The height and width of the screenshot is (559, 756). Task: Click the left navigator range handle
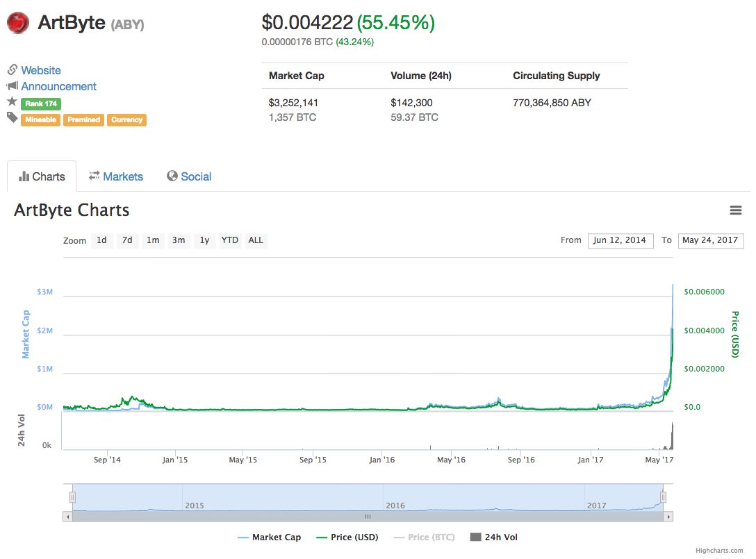click(73, 497)
